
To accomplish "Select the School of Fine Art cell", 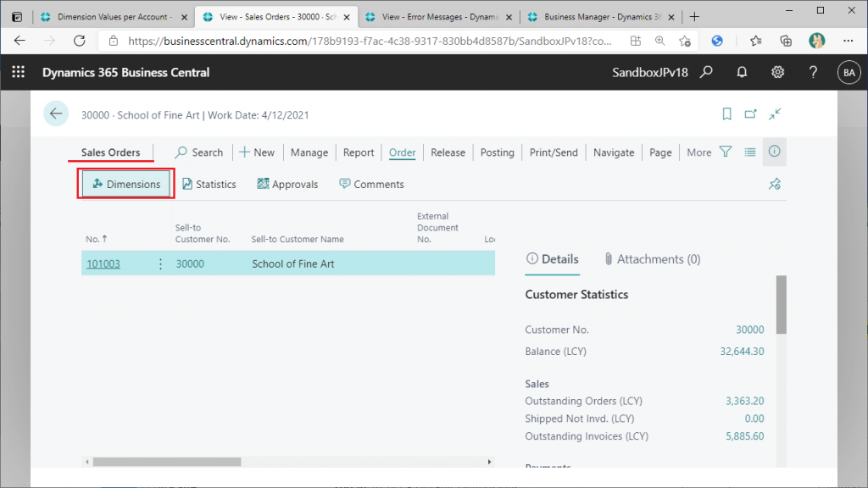I will pyautogui.click(x=292, y=264).
